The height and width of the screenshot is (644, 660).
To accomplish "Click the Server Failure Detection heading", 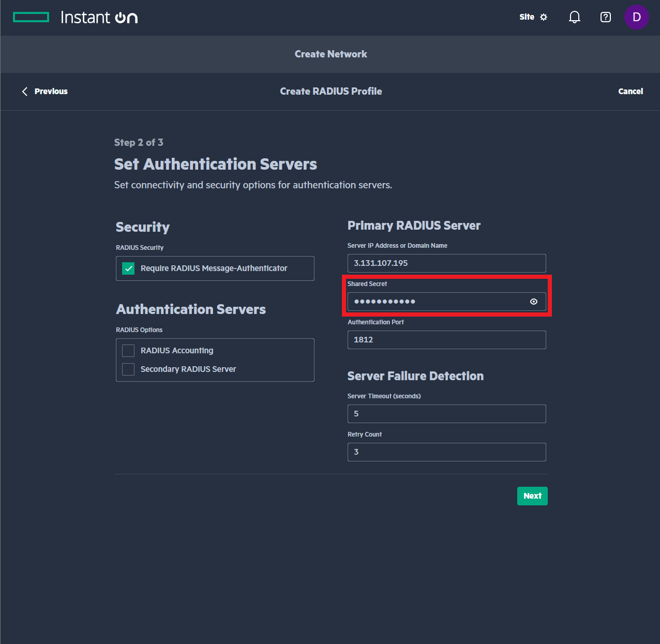I will pyautogui.click(x=415, y=376).
